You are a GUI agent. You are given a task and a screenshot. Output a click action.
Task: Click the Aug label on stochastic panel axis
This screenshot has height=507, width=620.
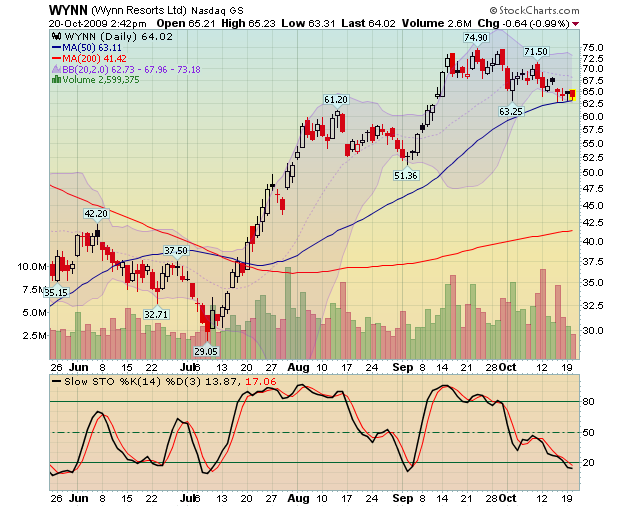(298, 498)
